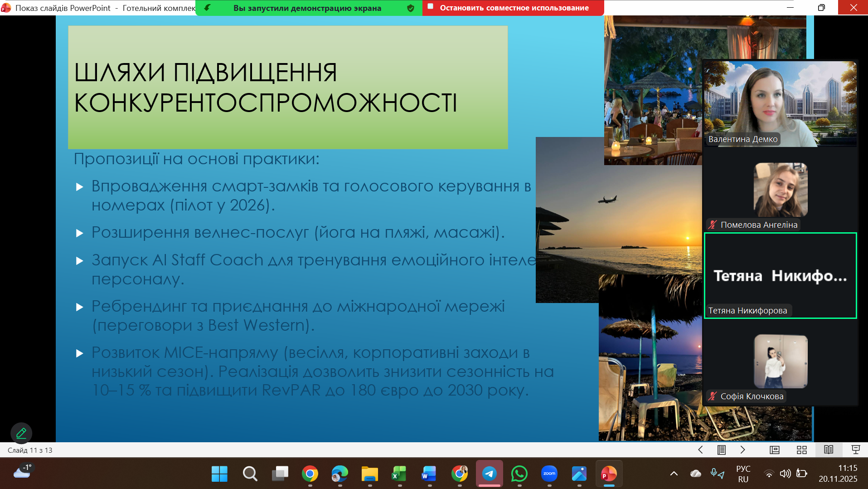The image size is (868, 489).
Task: Click the battery tray icon
Action: (801, 474)
